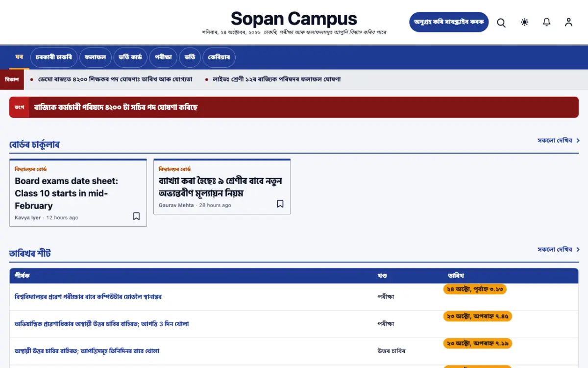Click the 'বিদ্যালয়ৰ বোৰ্ড' tag on Gaurav Mehta's card

(x=175, y=169)
